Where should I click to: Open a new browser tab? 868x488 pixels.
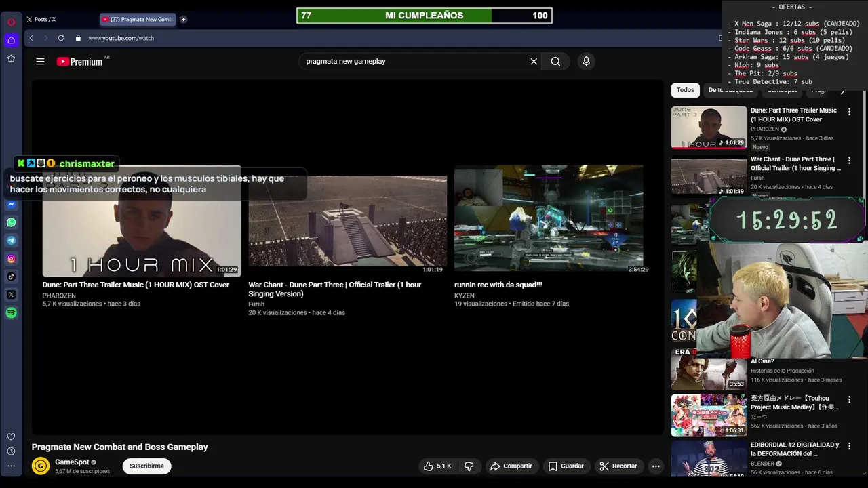[x=183, y=20]
